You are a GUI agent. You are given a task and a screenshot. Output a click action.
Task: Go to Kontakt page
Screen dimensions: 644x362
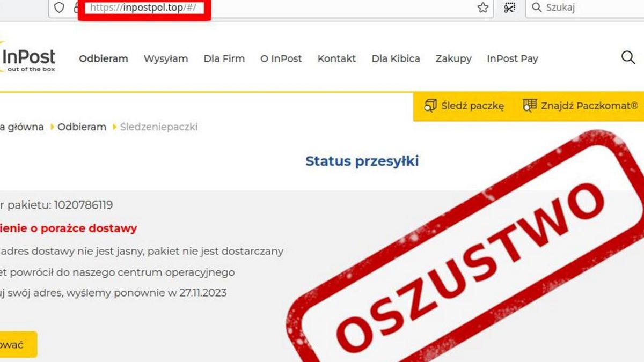[x=336, y=59]
